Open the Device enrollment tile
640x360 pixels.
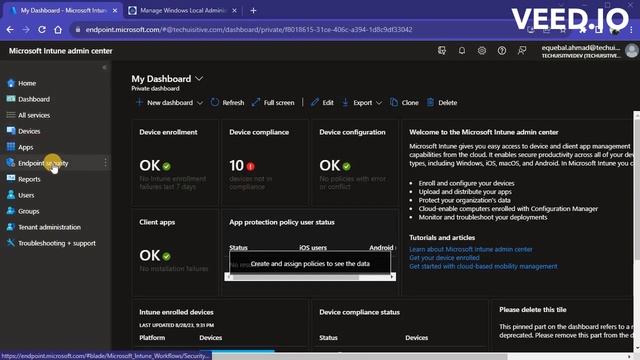[x=175, y=162]
